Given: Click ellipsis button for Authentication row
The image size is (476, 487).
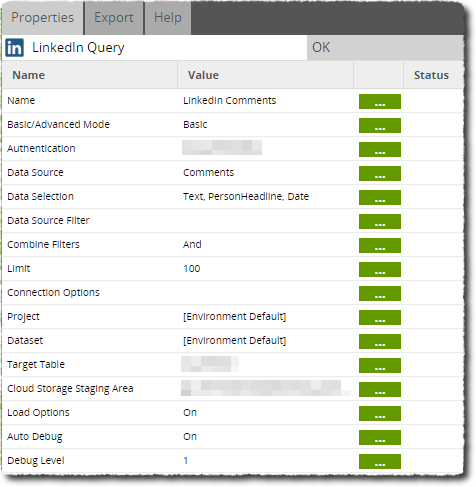Looking at the screenshot, I should (380, 149).
